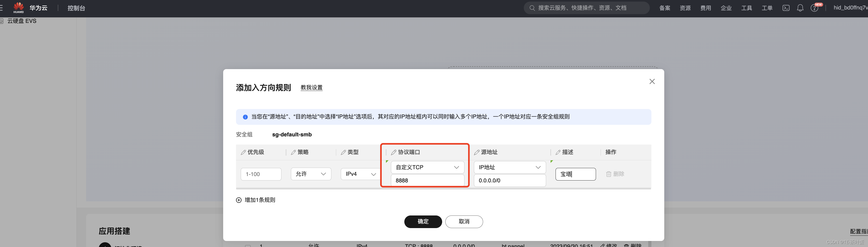The image size is (868, 247).
Task: Confirm with the 确定 button
Action: click(423, 222)
